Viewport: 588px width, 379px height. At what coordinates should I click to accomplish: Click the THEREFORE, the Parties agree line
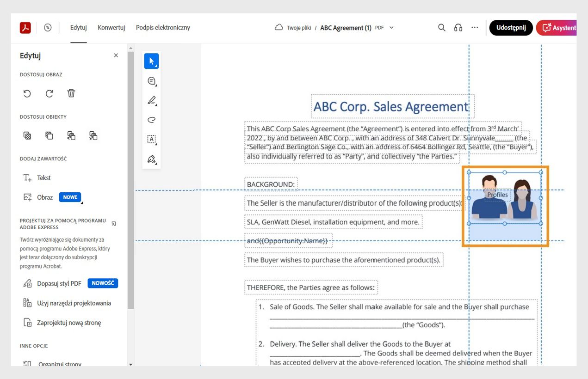coord(311,287)
